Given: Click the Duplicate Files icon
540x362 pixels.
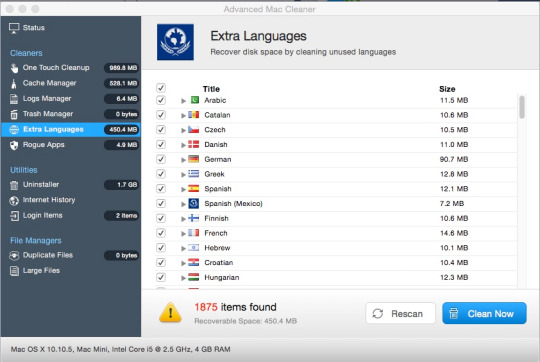Looking at the screenshot, I should pyautogui.click(x=14, y=255).
